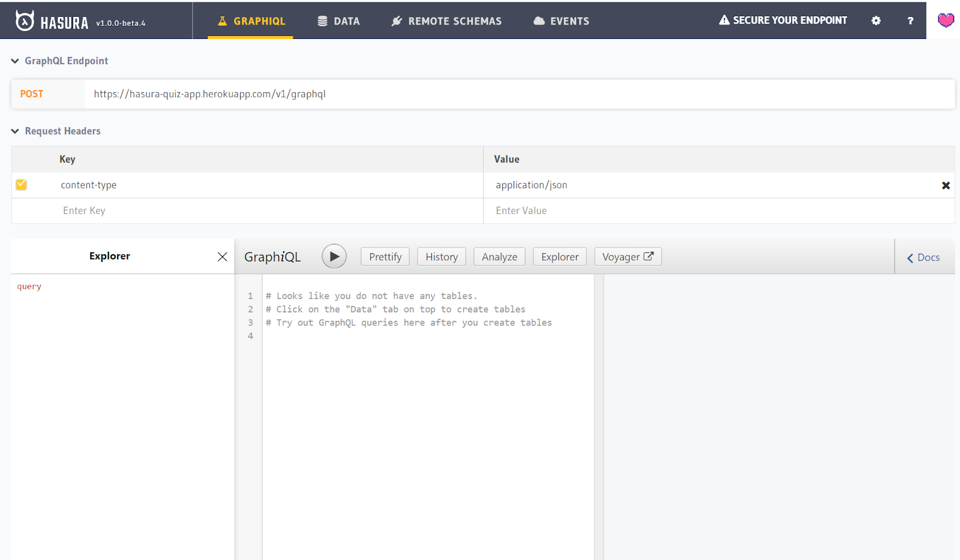Click Secure Your Endpoint warning link
The height and width of the screenshot is (560, 960).
[783, 20]
